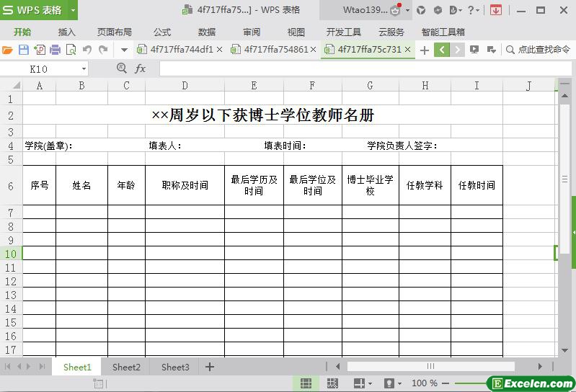Viewport: 576px width, 392px height.
Task: Click the red download box icon
Action: coord(496,10)
